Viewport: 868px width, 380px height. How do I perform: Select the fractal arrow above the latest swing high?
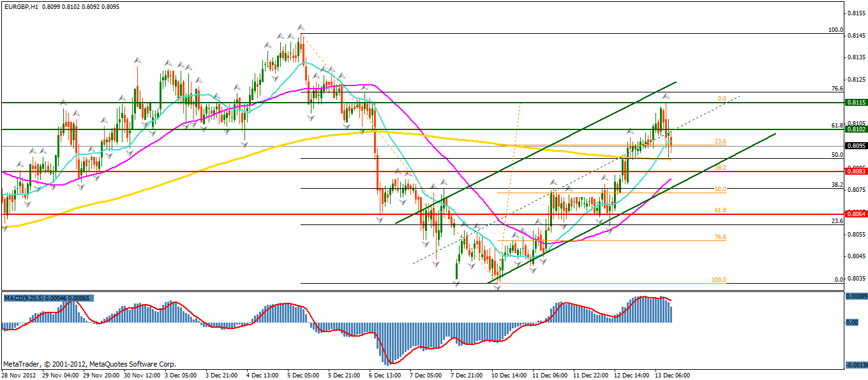(665, 96)
